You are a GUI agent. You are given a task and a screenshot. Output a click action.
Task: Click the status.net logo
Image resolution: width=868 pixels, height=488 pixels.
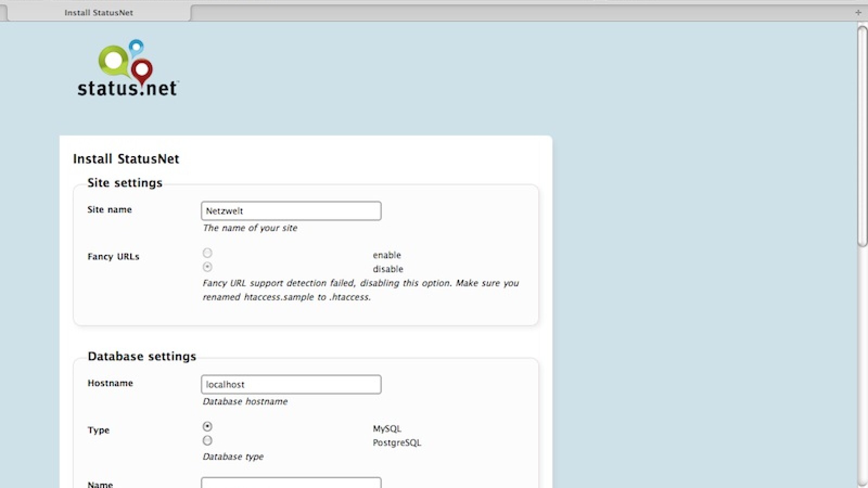tap(128, 68)
